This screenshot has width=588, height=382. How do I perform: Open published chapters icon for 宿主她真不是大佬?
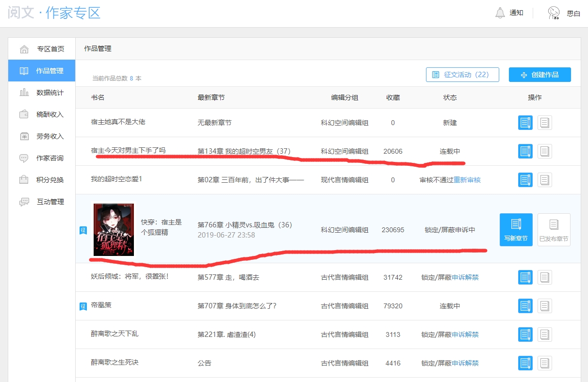click(x=544, y=123)
